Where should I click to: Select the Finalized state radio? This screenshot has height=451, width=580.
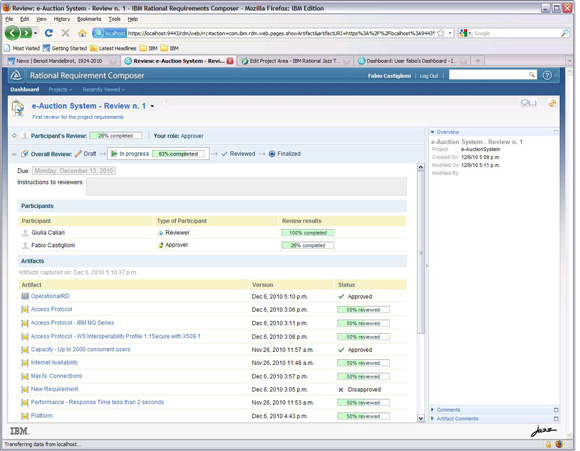click(x=272, y=154)
